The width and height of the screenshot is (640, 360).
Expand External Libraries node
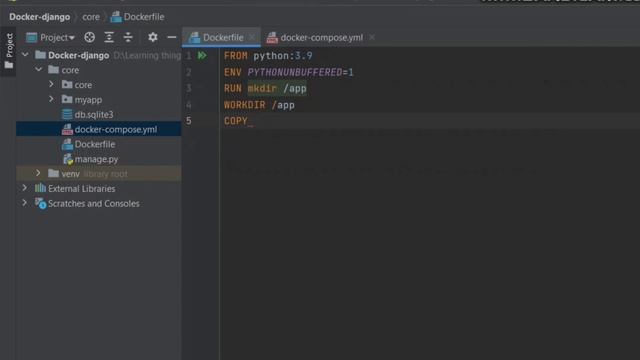tap(24, 188)
